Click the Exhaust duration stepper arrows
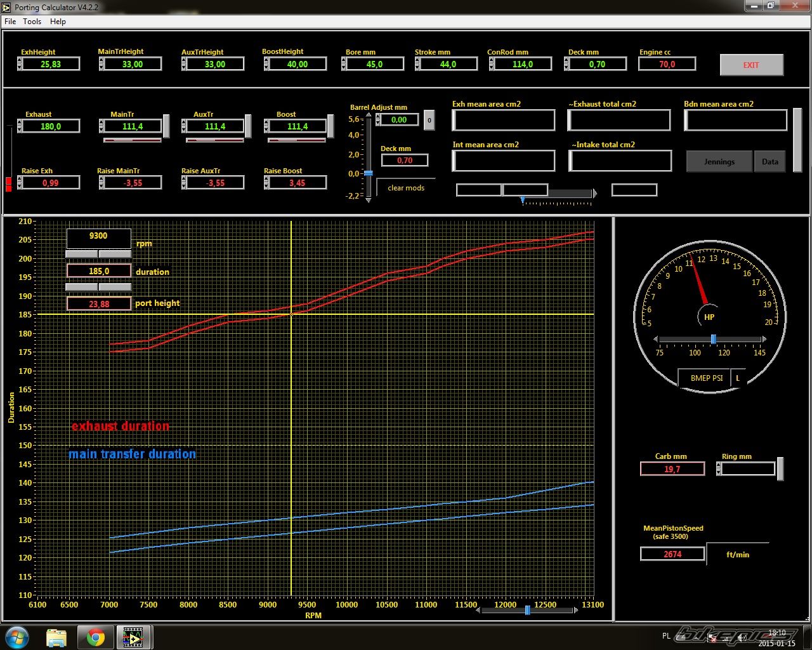This screenshot has height=650, width=812. [19, 126]
